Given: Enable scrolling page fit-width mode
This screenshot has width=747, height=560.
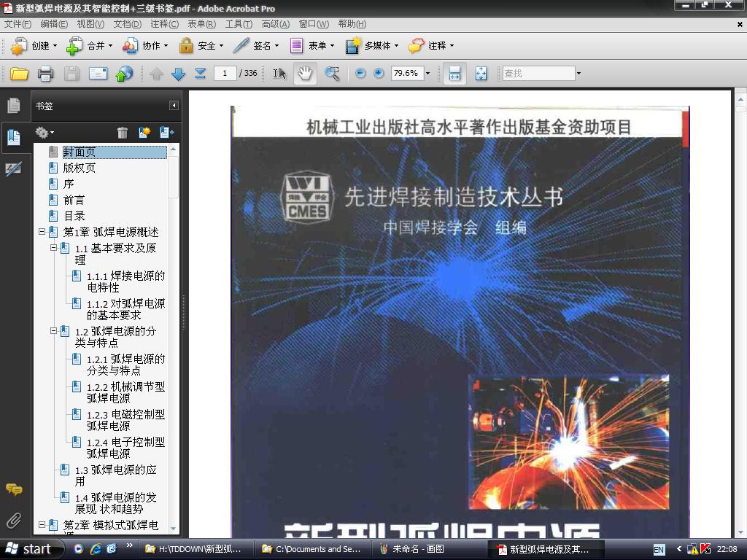Looking at the screenshot, I should [x=454, y=74].
